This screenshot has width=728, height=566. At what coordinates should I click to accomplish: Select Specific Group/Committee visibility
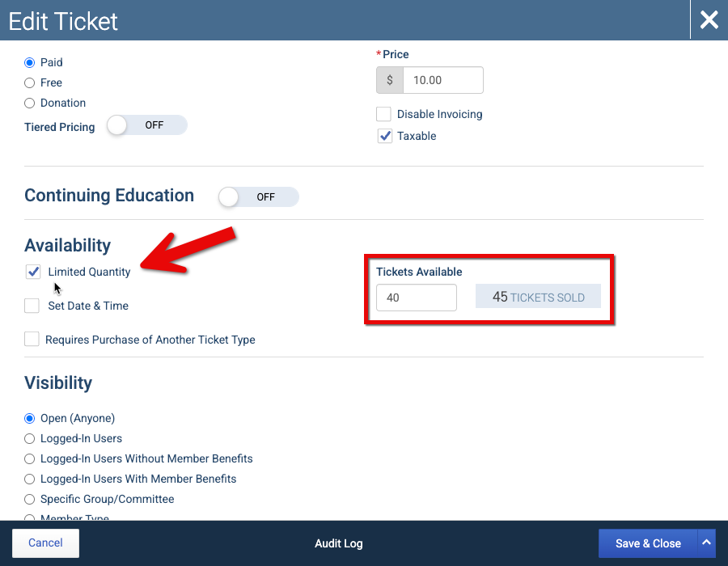[x=30, y=499]
